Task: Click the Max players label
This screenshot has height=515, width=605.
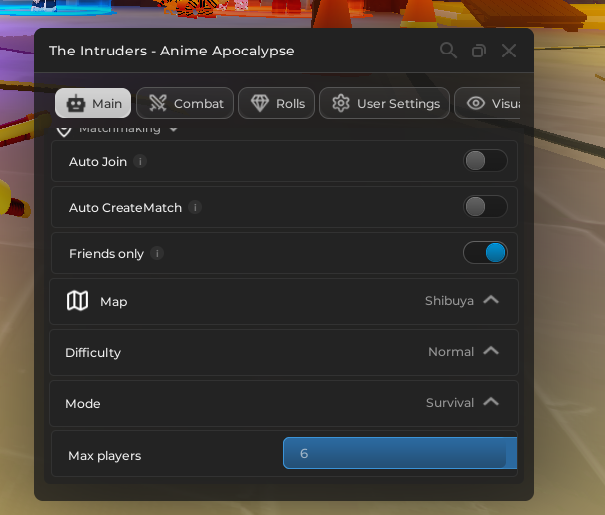Action: pos(105,456)
